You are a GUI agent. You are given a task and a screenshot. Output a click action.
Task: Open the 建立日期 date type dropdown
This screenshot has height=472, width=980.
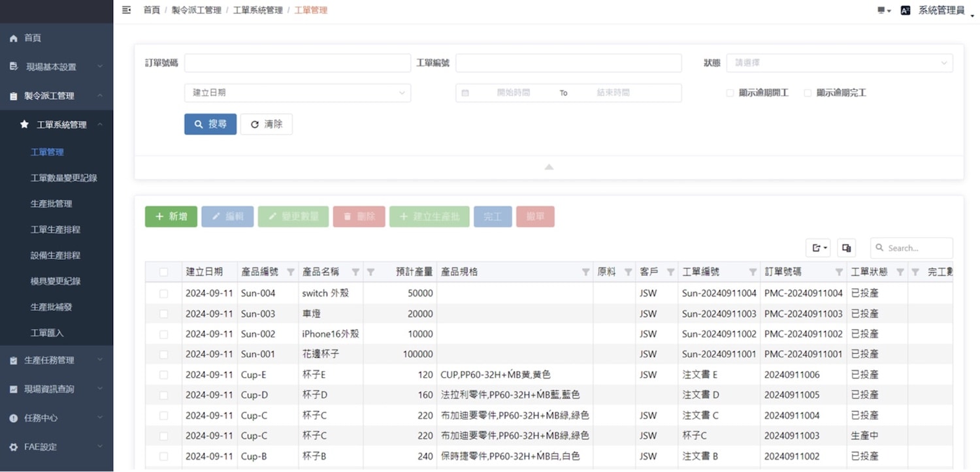coord(297,93)
